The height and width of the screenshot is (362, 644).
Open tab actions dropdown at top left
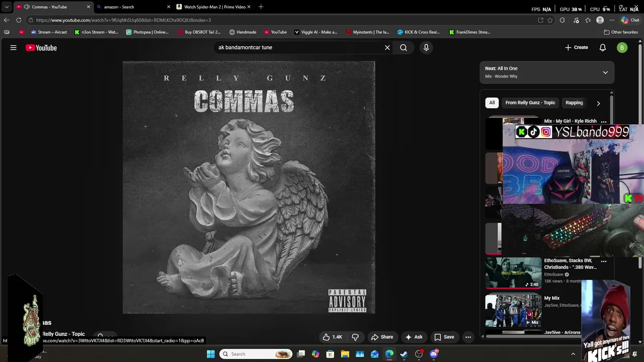click(6, 7)
